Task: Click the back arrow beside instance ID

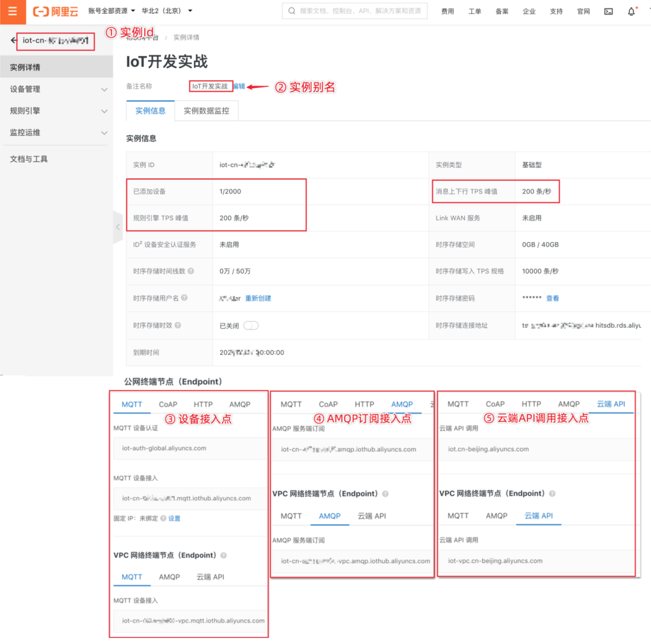Action: [x=14, y=40]
